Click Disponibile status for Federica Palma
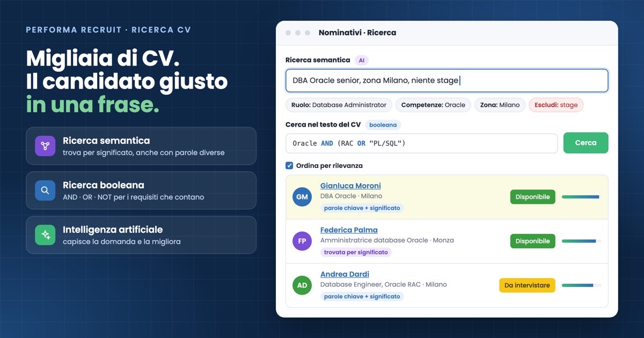This screenshot has height=338, width=644. coord(532,241)
